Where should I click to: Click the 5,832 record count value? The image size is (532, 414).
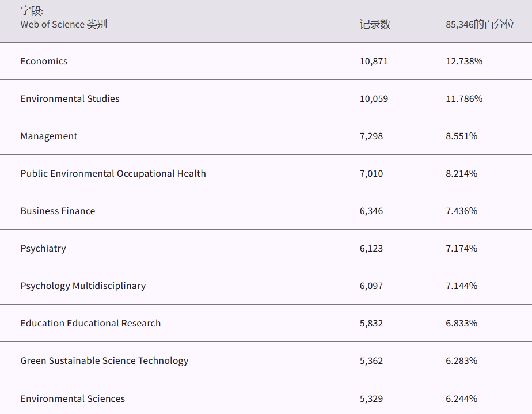click(x=371, y=323)
